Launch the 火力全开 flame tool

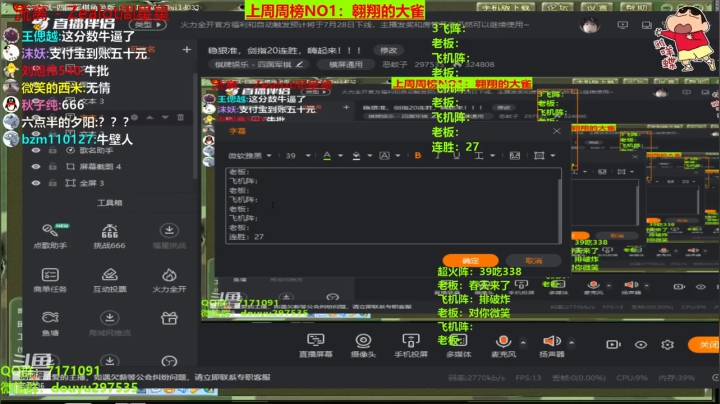(x=169, y=280)
